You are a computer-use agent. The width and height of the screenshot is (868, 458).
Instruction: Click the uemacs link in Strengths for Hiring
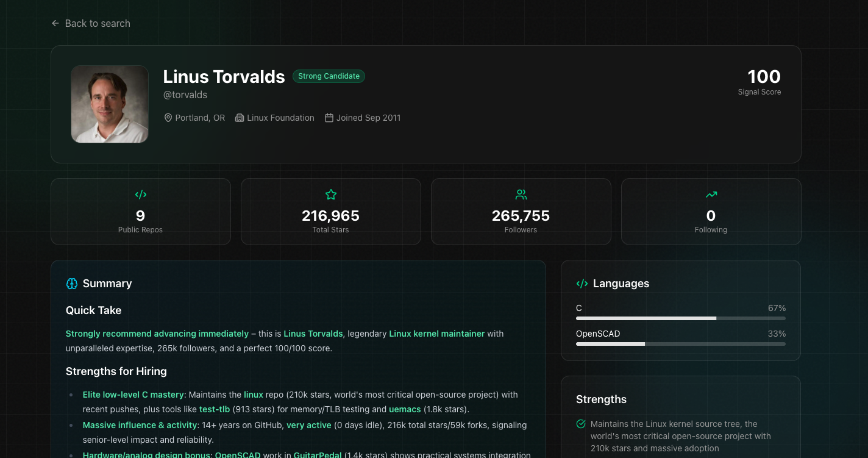pyautogui.click(x=405, y=409)
